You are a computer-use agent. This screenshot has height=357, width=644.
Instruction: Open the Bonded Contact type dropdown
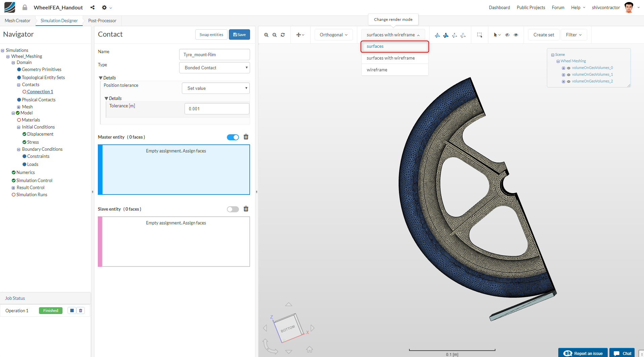click(x=214, y=68)
